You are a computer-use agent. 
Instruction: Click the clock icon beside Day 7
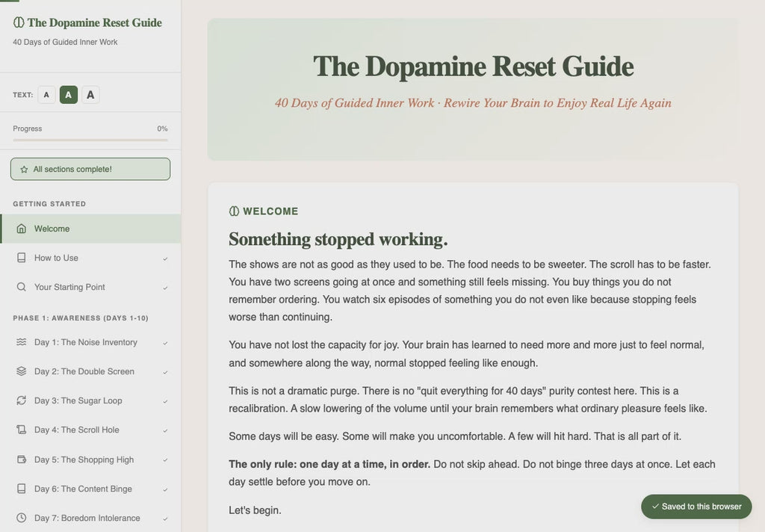tap(22, 518)
